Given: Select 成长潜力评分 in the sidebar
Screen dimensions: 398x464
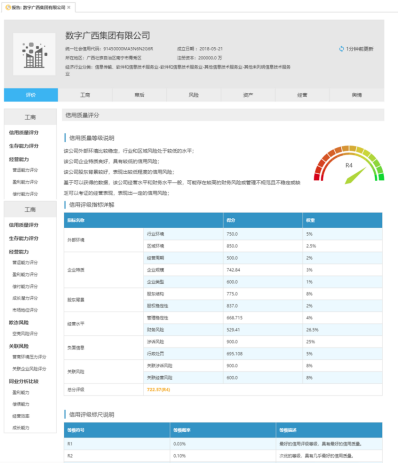Looking at the screenshot, I should point(25,298).
